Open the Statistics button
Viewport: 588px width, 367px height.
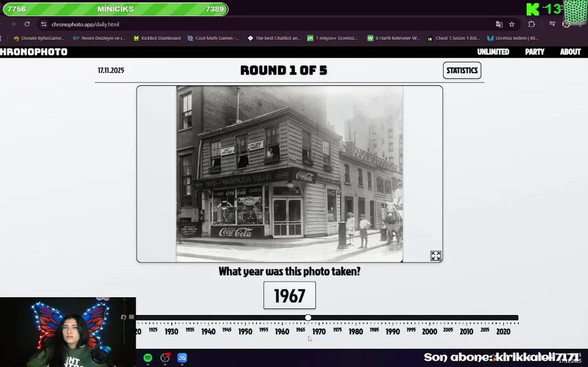coord(462,70)
